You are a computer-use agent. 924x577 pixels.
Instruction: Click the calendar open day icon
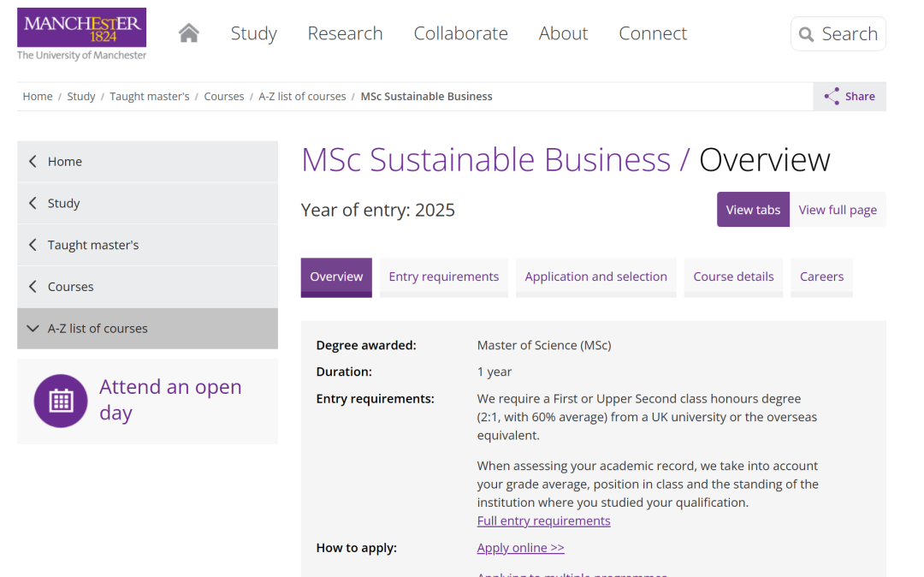tap(61, 401)
